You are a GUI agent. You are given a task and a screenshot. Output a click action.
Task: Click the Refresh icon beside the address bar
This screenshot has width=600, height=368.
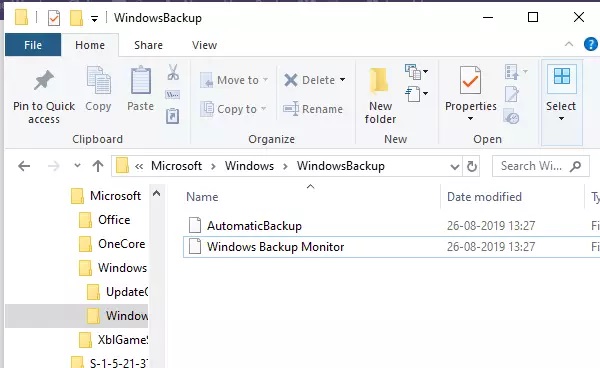tap(472, 166)
